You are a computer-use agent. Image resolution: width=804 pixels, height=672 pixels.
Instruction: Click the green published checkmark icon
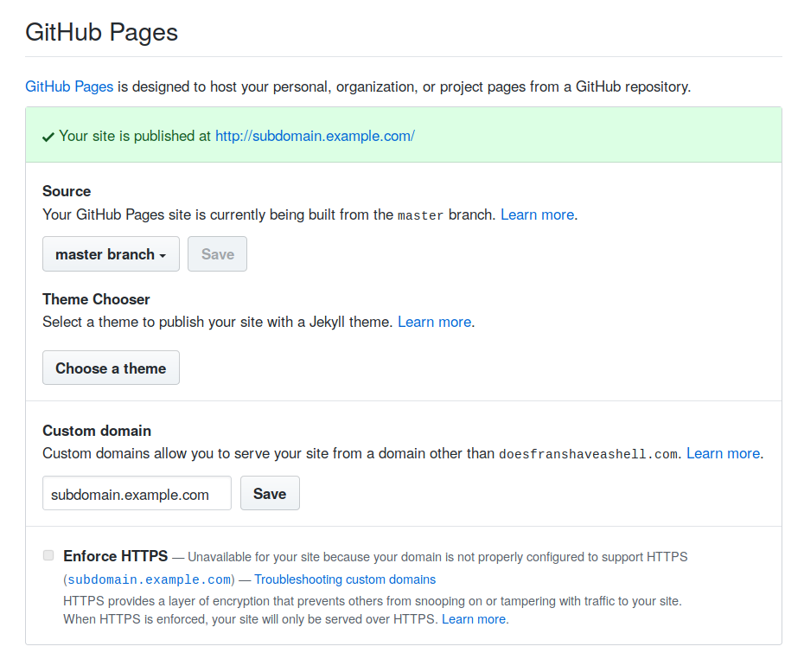pos(48,137)
